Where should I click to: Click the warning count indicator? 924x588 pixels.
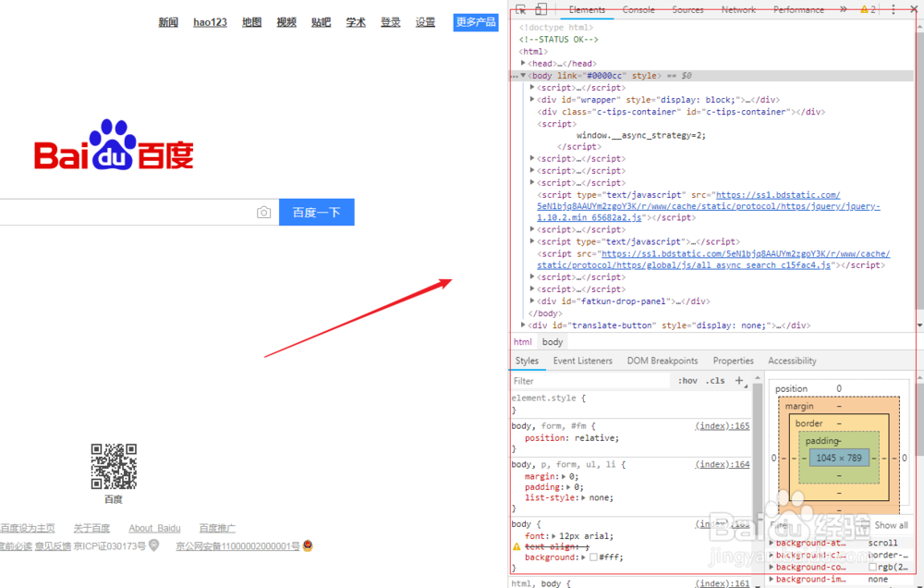click(868, 9)
